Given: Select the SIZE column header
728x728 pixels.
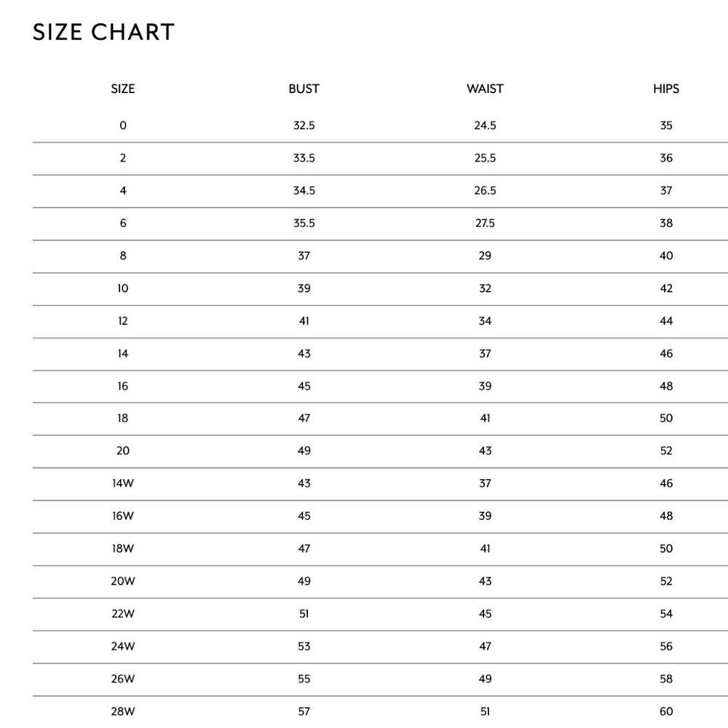Looking at the screenshot, I should [123, 89].
